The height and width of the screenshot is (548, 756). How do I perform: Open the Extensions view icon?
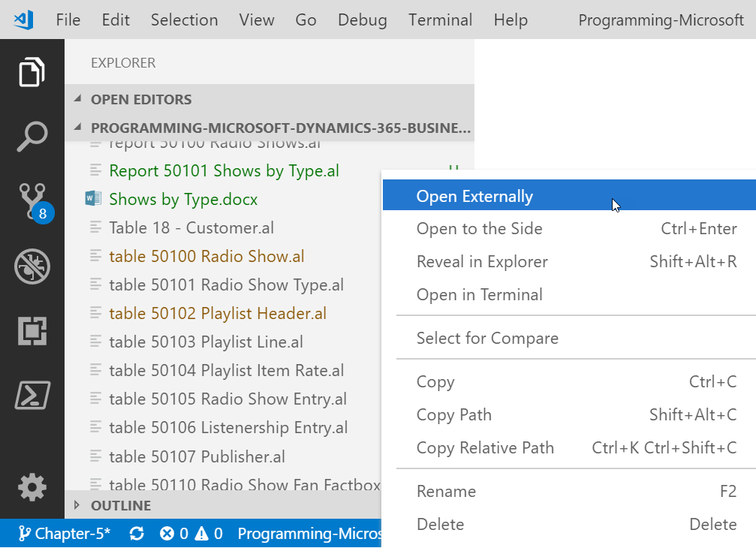(x=32, y=331)
